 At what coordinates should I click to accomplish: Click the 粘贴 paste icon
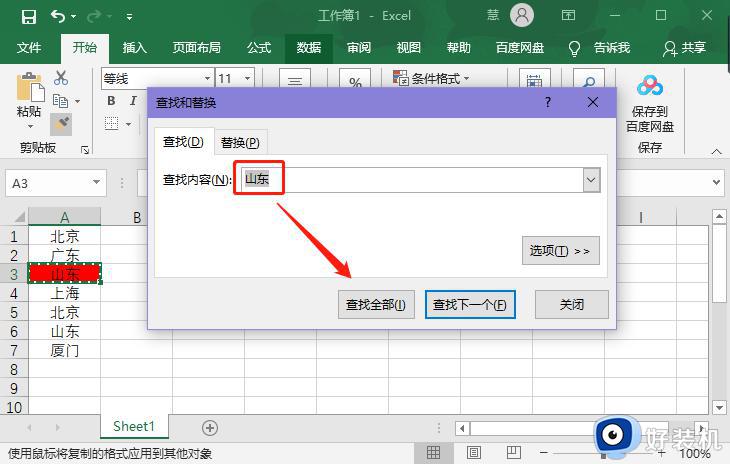coord(30,87)
